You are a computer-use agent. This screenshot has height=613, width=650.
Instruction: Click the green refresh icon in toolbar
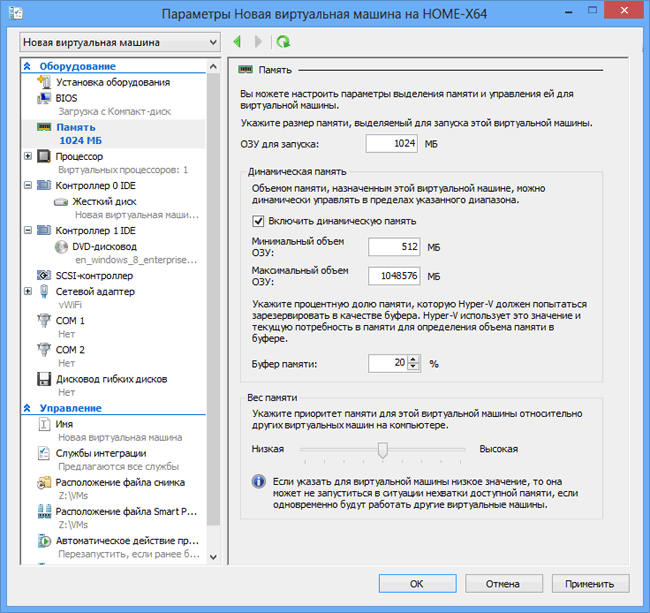coord(284,42)
